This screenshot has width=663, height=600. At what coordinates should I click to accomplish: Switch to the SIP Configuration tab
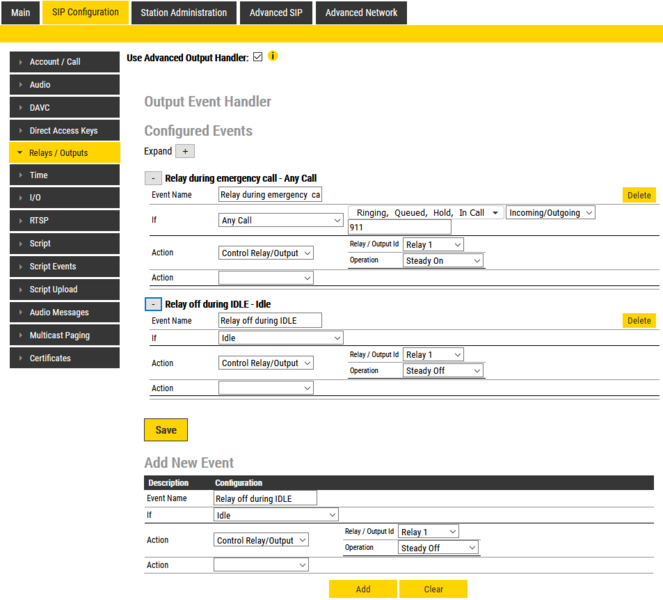85,12
